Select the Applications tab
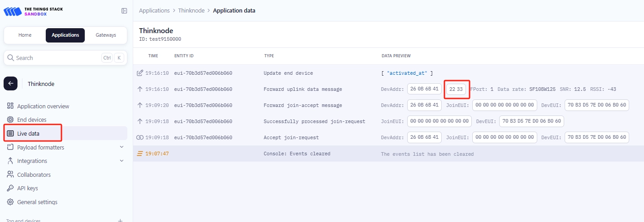 click(x=65, y=35)
